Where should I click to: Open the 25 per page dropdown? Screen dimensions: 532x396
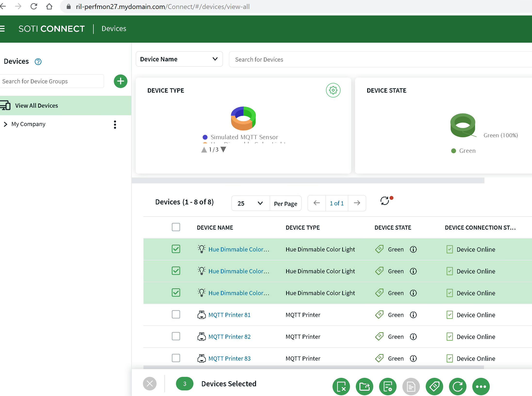(250, 203)
